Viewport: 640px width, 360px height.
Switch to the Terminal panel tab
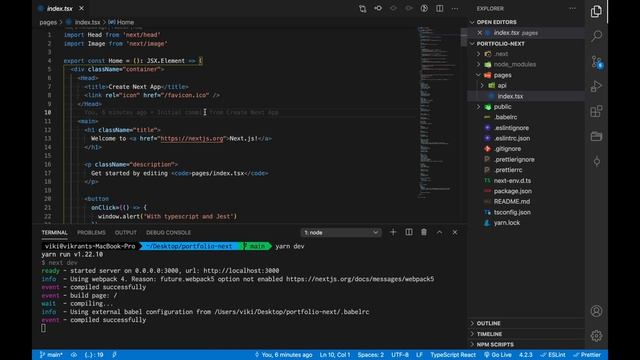[x=54, y=233]
